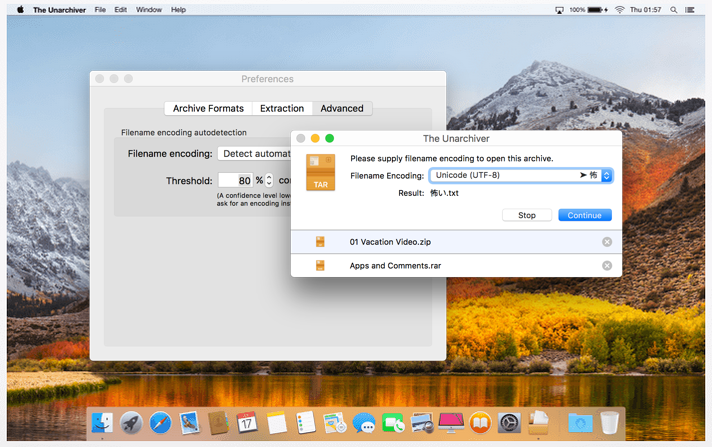Open the File menu
Screen dimensions: 712x447
(x=100, y=10)
